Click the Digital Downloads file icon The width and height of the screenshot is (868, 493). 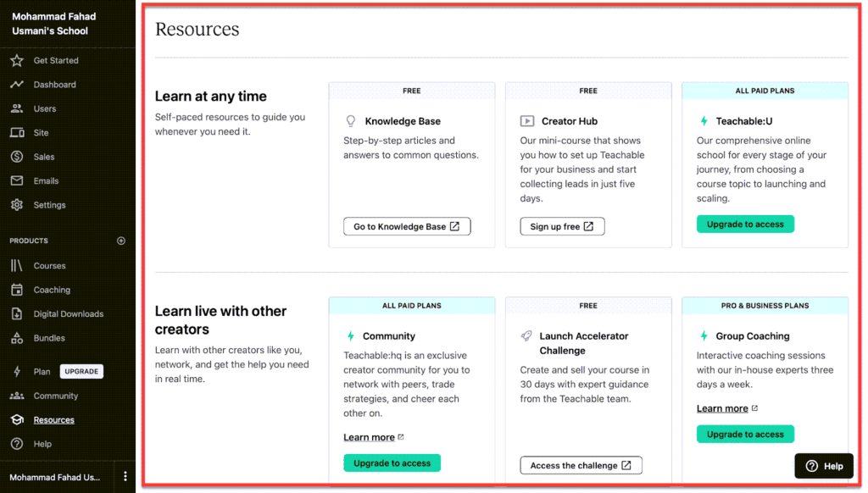click(17, 313)
